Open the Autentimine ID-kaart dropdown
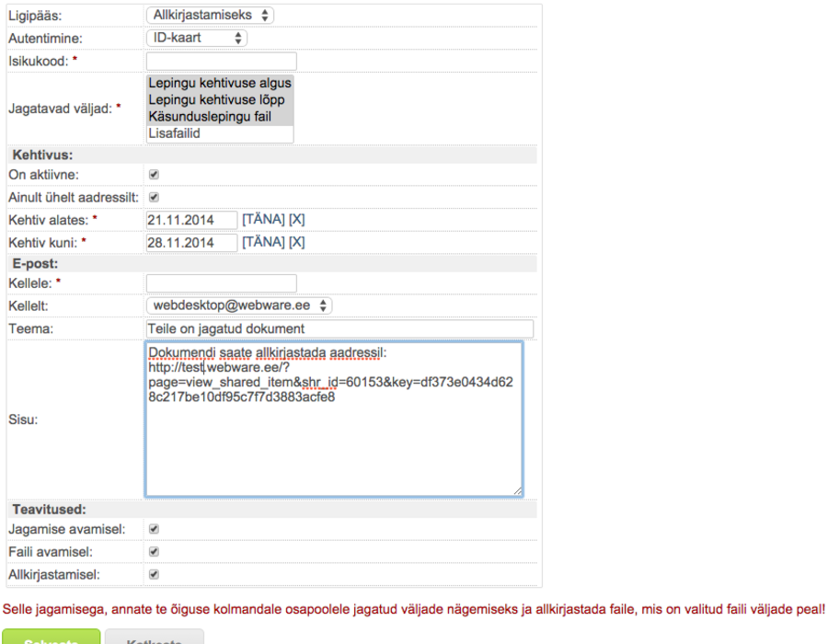This screenshot has height=644, width=828. (x=197, y=38)
